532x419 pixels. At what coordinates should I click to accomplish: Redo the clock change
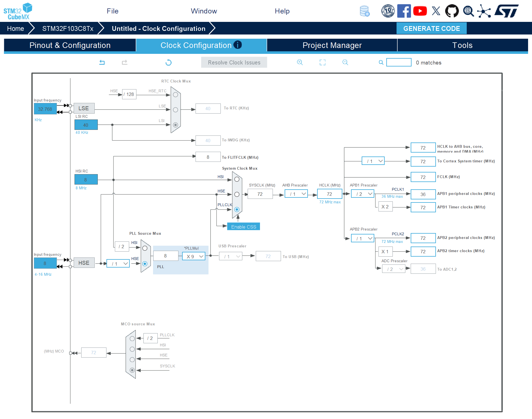tap(125, 62)
